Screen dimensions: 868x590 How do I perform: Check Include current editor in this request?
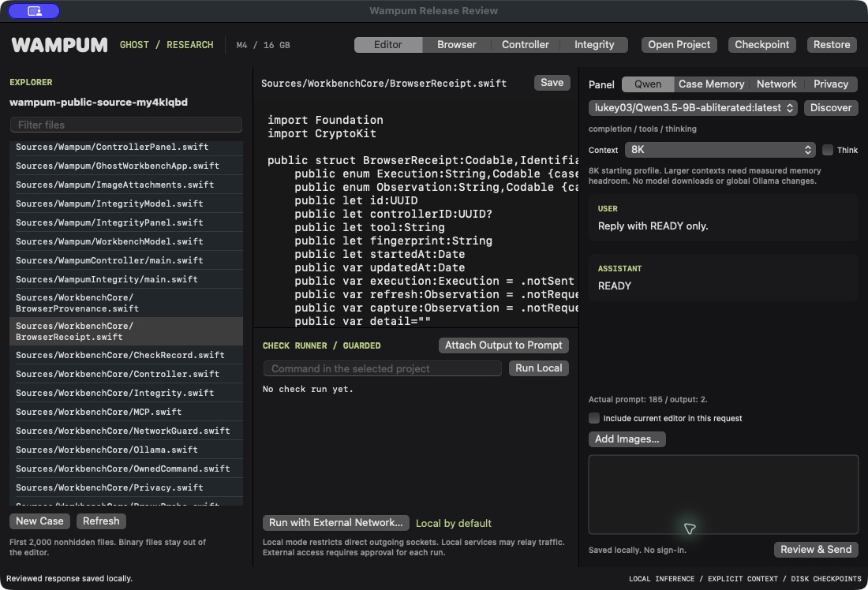[594, 418]
